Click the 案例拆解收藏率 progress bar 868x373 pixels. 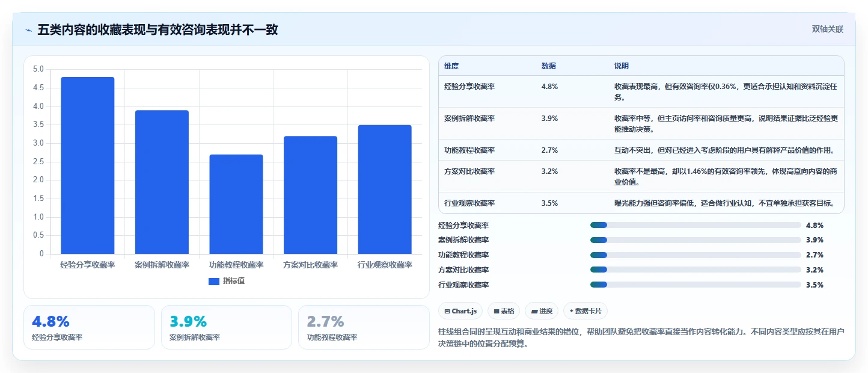click(695, 240)
